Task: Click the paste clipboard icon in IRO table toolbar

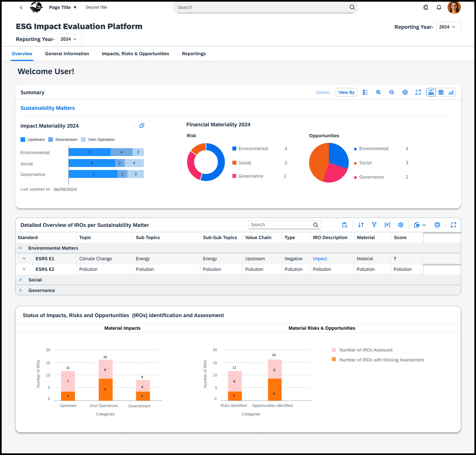Action: (345, 225)
